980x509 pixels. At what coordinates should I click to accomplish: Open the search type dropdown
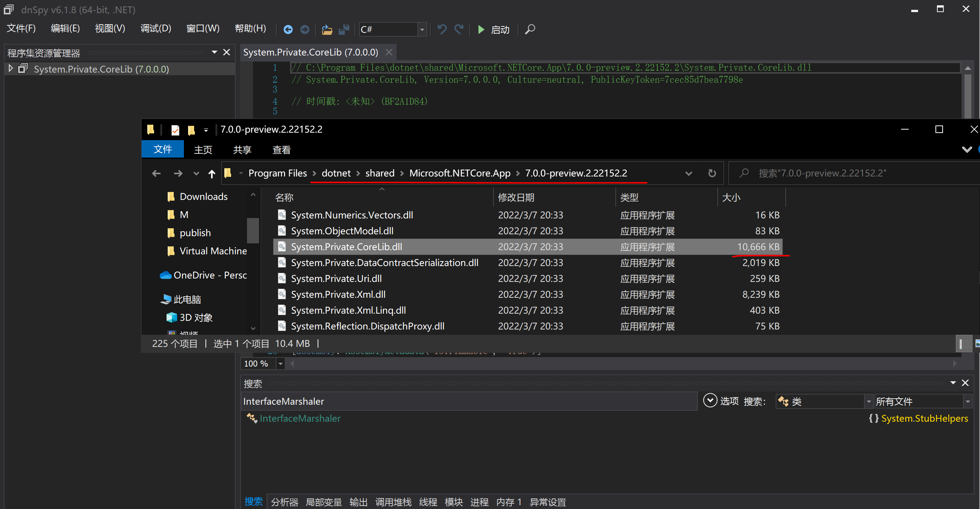tap(868, 401)
